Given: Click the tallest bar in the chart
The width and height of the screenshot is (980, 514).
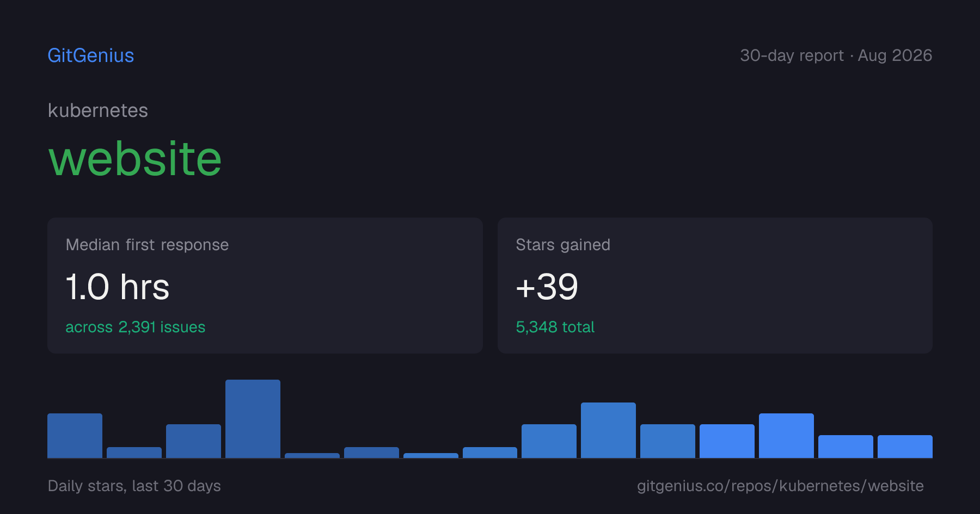Looking at the screenshot, I should 253,419.
